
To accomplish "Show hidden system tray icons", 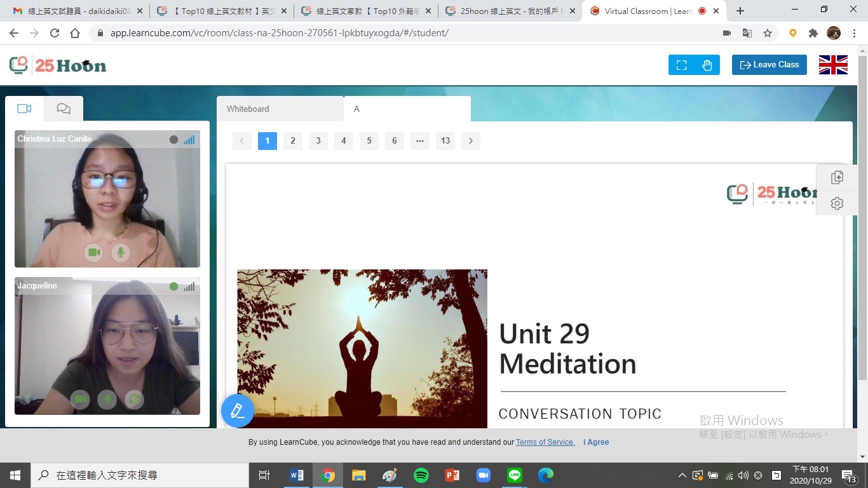I will click(x=682, y=475).
